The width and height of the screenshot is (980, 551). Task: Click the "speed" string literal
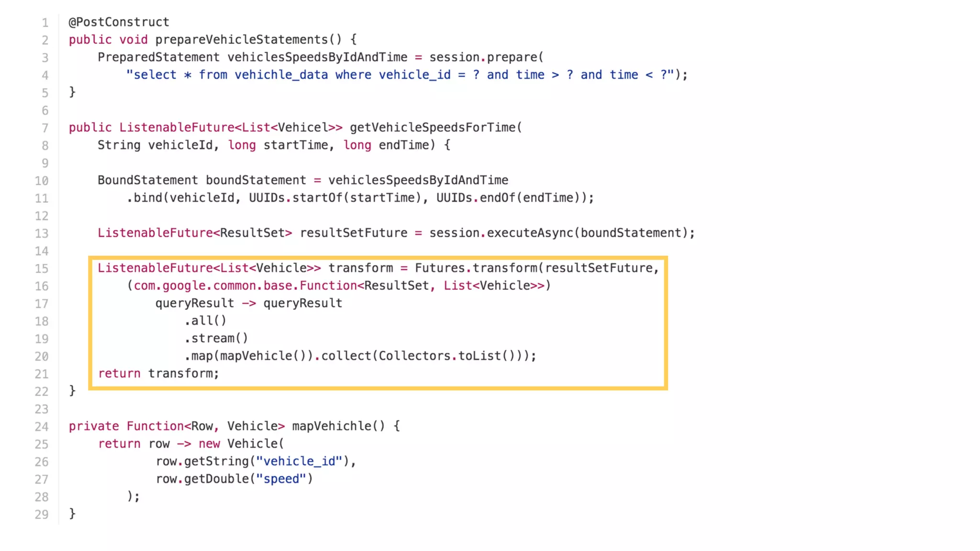(281, 479)
